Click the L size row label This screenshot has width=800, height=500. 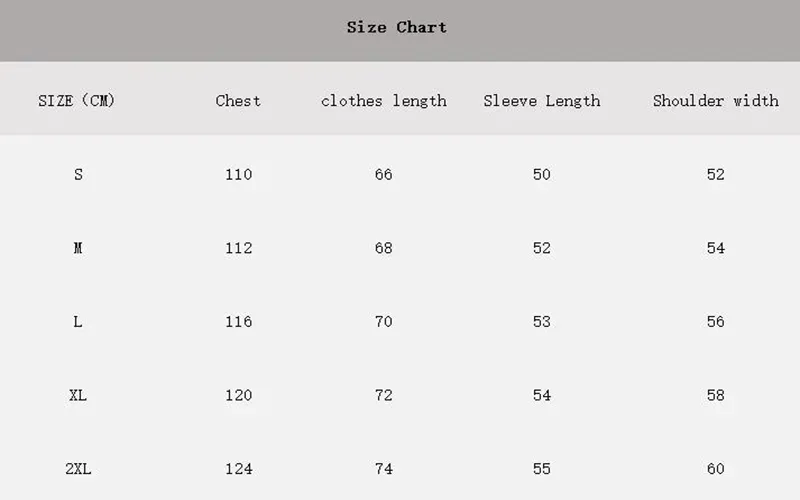[78, 321]
